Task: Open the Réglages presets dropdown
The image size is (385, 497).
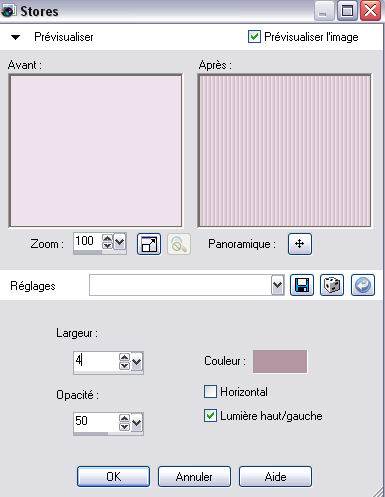Action: [x=277, y=285]
